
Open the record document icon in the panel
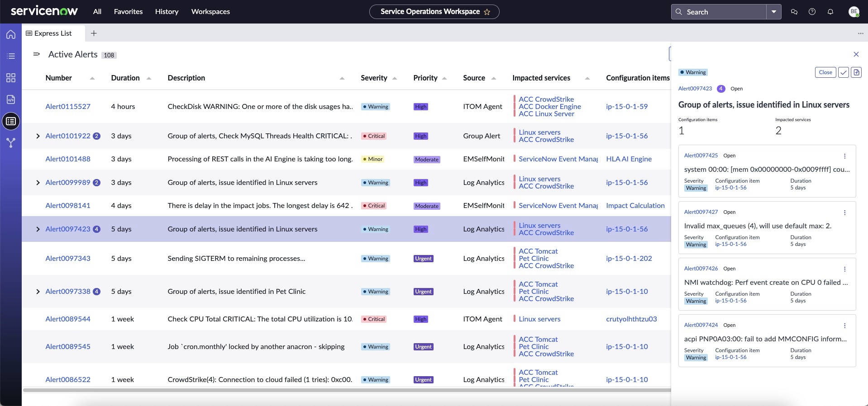(x=856, y=72)
